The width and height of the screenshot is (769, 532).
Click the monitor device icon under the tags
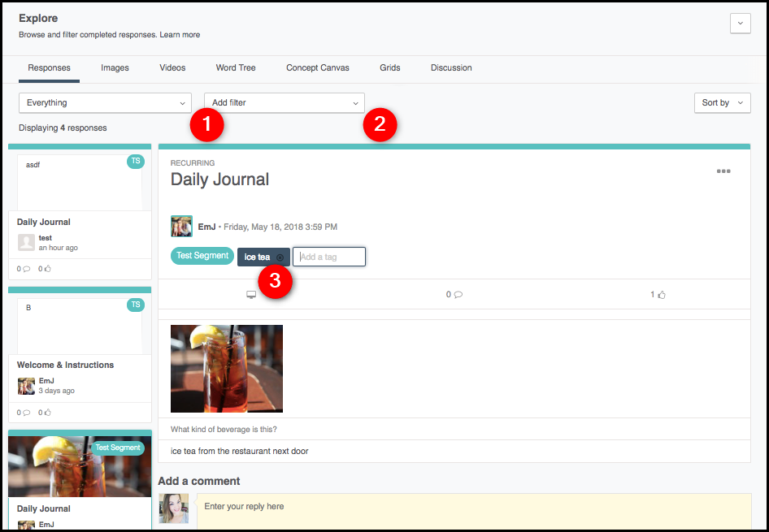(251, 294)
